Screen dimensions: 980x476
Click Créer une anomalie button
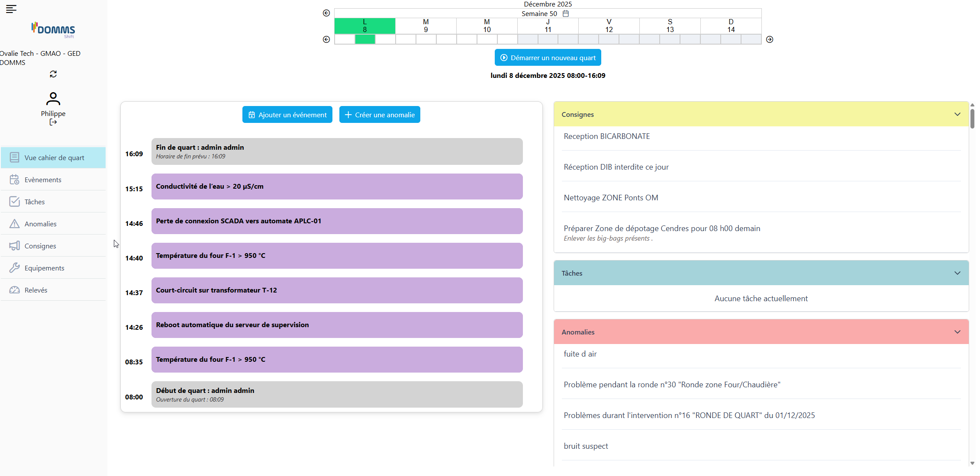(x=380, y=115)
